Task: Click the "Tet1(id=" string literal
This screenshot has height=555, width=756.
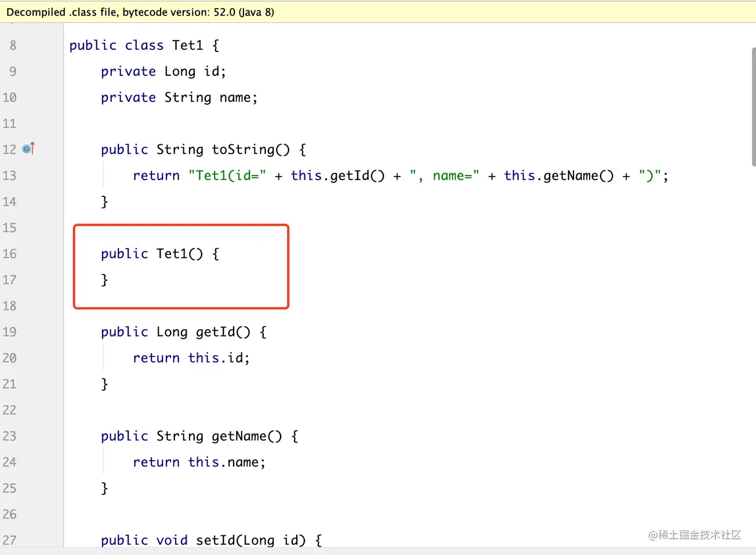Action: (227, 176)
